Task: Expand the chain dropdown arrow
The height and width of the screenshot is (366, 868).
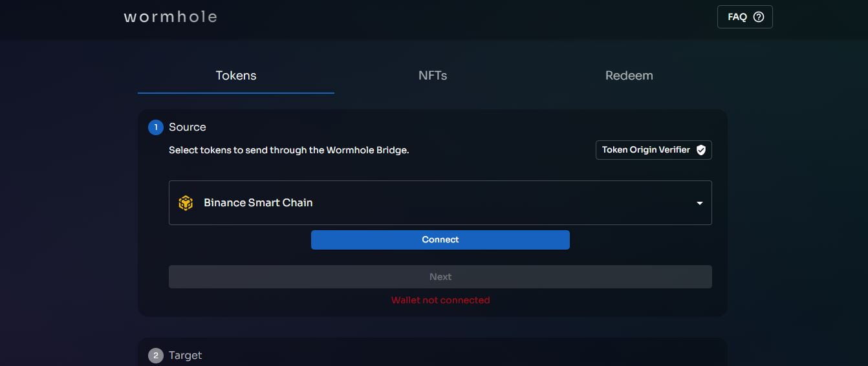Action: tap(699, 203)
